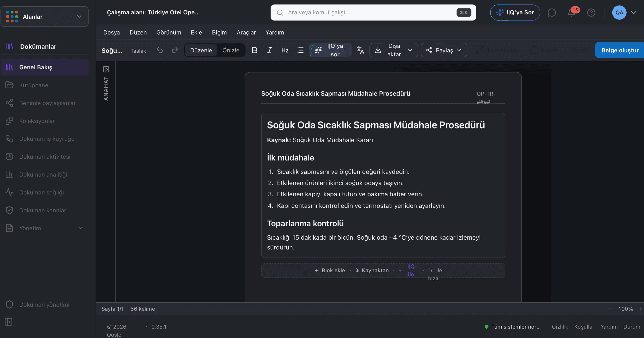The width and height of the screenshot is (644, 338).
Task: Expand the Yönetim section chevron
Action: click(x=81, y=228)
